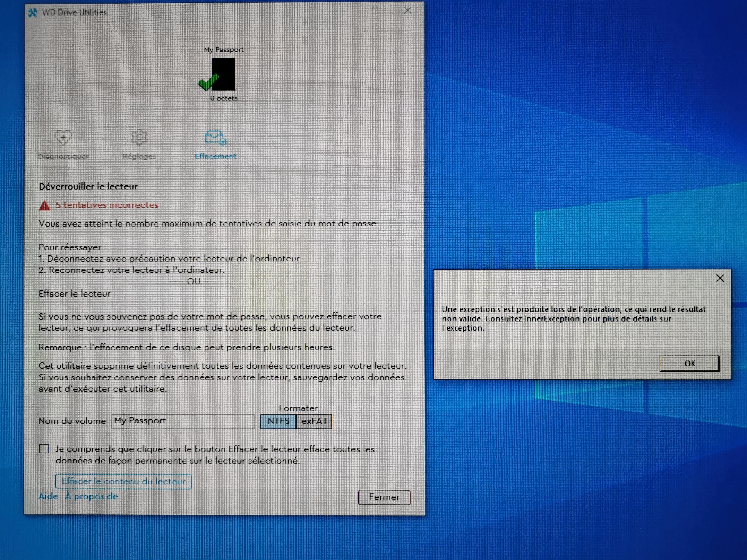
Task: Select NTFS format option
Action: [278, 421]
